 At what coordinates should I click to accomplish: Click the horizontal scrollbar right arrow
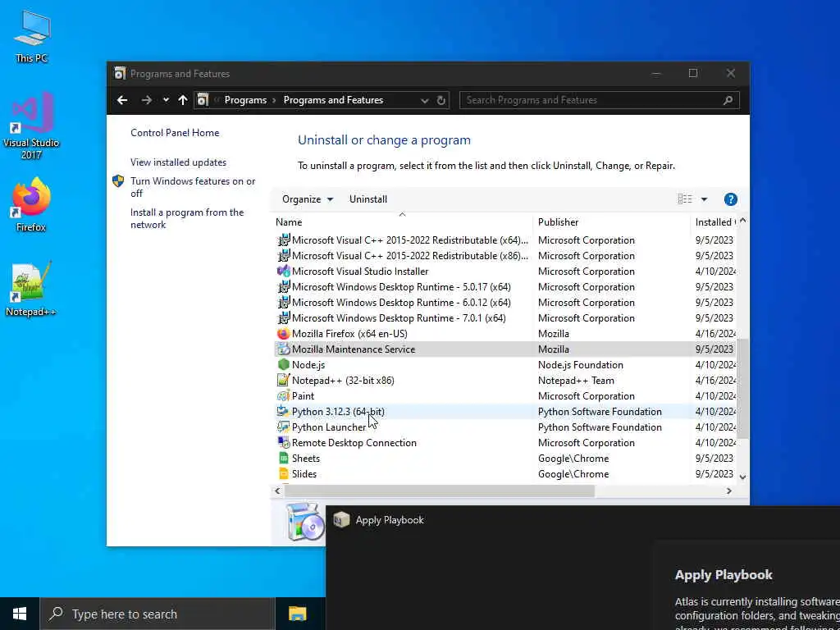728,491
